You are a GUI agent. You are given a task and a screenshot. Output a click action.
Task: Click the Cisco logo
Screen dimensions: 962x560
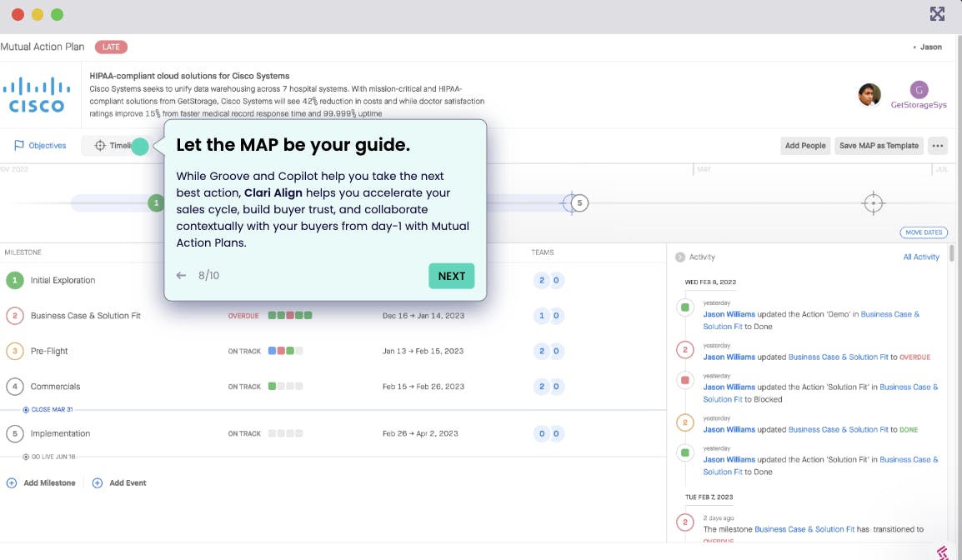(x=37, y=95)
